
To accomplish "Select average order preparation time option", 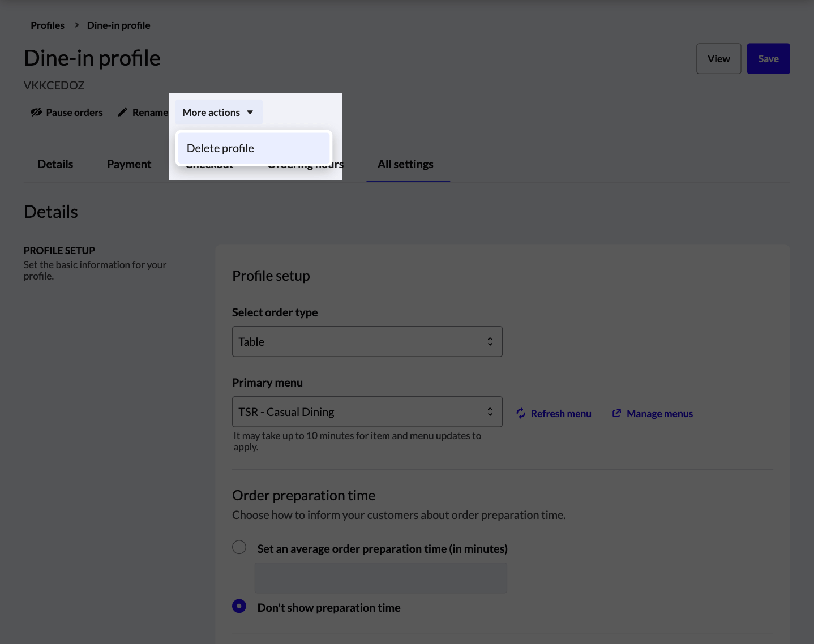I will coord(239,547).
